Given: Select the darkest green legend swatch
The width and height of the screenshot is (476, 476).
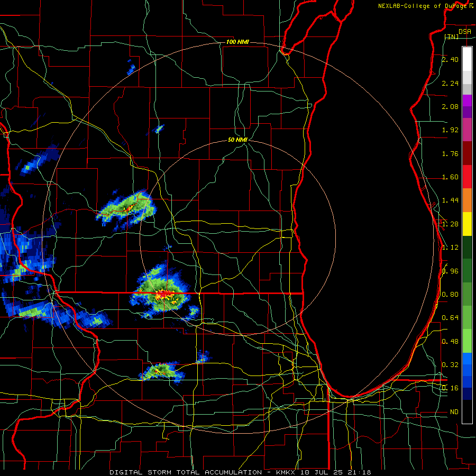Looking at the screenshot, I should coord(467,248).
